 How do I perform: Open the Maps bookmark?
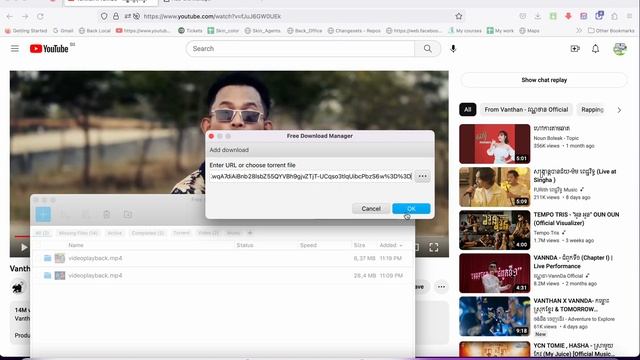[x=529, y=31]
